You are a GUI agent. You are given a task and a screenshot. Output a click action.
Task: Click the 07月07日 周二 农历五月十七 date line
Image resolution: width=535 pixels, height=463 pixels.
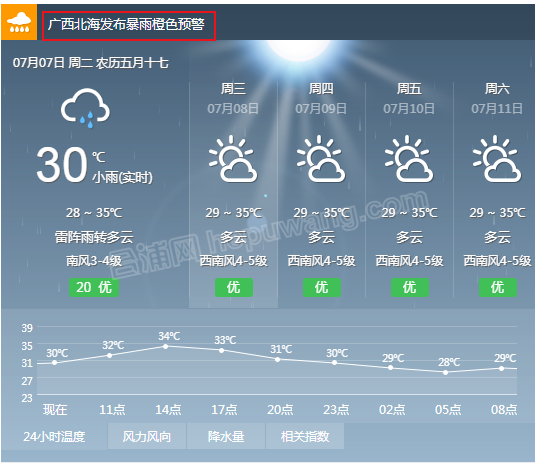pos(90,63)
